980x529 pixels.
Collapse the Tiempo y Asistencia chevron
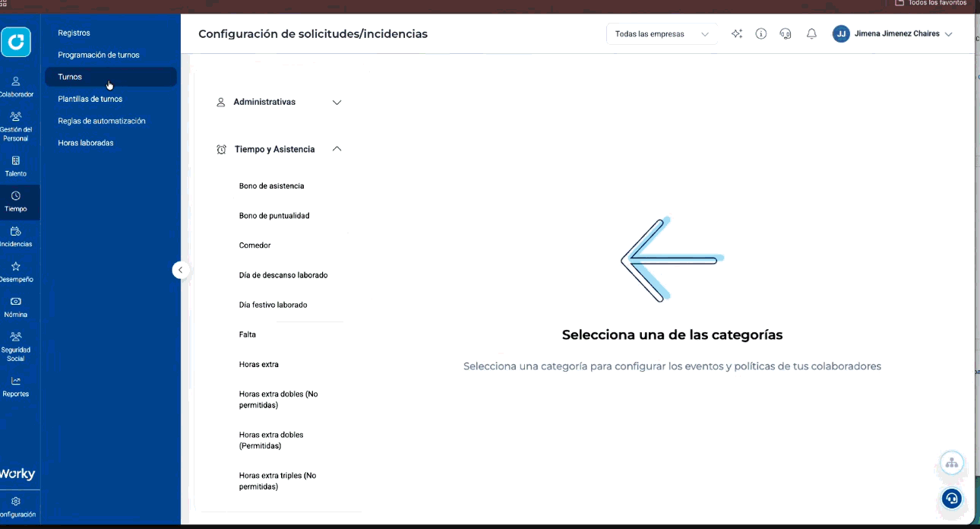click(337, 150)
